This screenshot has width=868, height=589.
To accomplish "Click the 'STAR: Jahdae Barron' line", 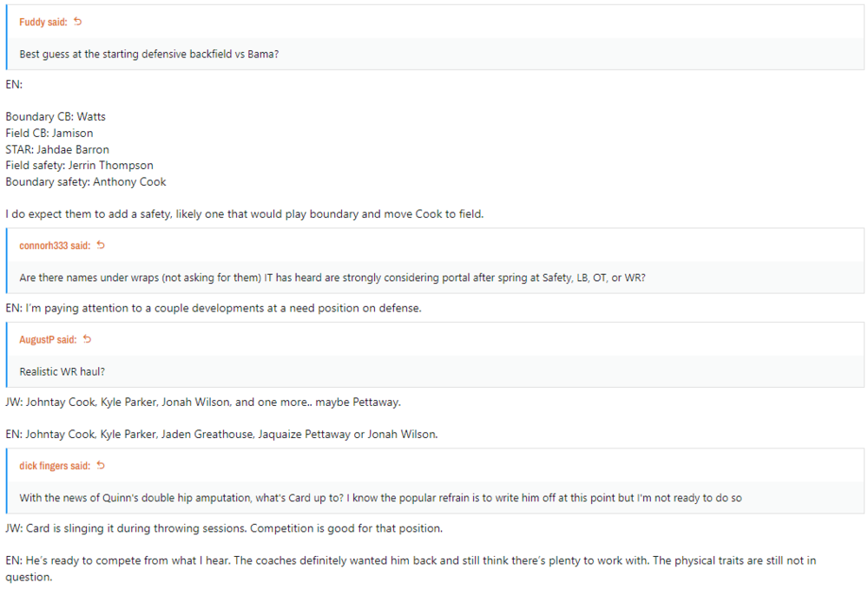I will 57,149.
